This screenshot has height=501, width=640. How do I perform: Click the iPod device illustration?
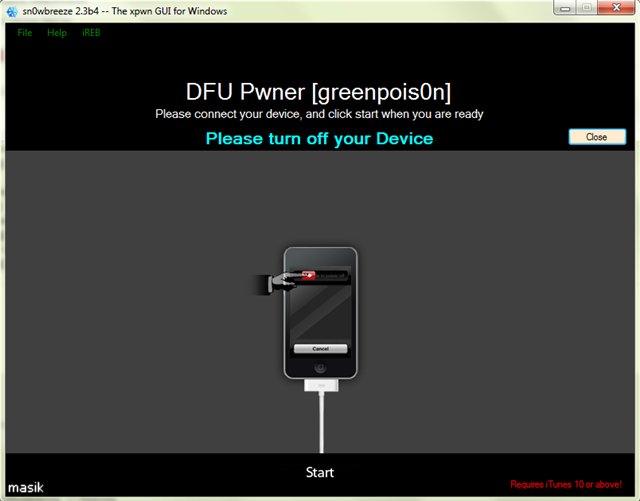[x=320, y=313]
